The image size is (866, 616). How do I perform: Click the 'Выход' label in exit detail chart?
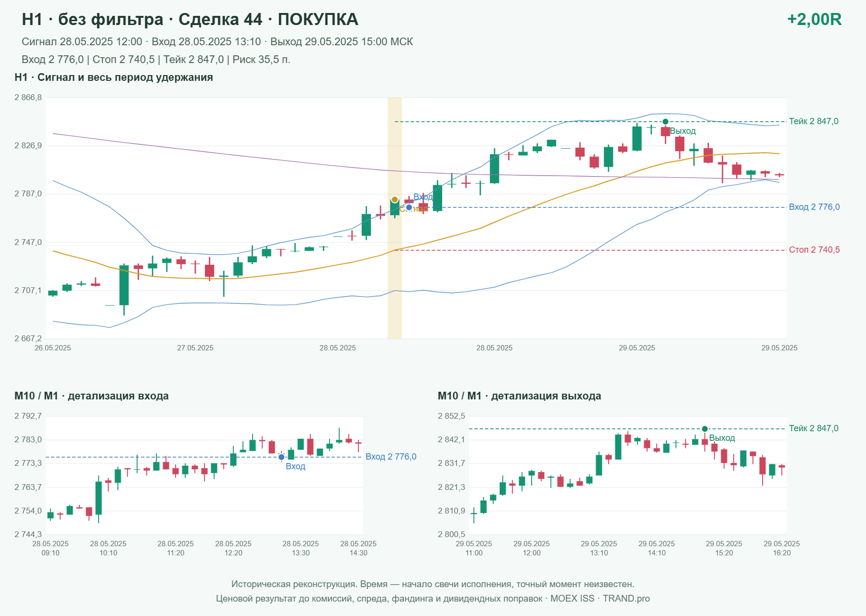(722, 438)
